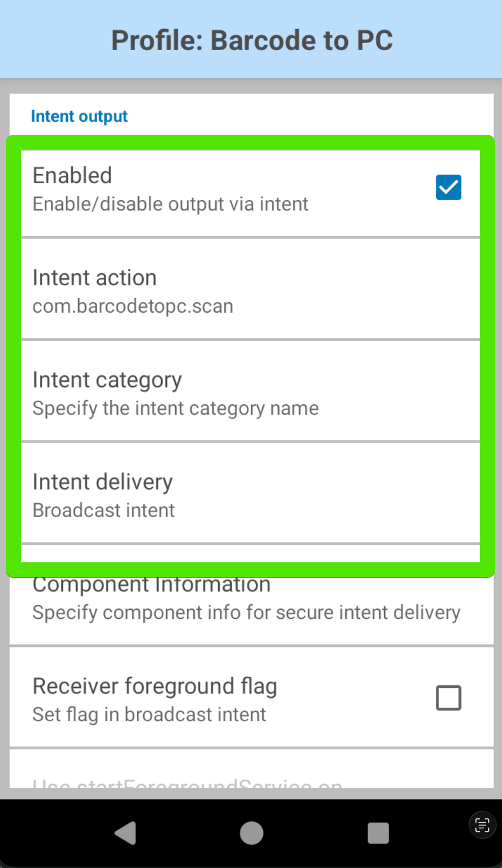Tap the Enabled setting title text
The image size is (502, 868).
[72, 176]
